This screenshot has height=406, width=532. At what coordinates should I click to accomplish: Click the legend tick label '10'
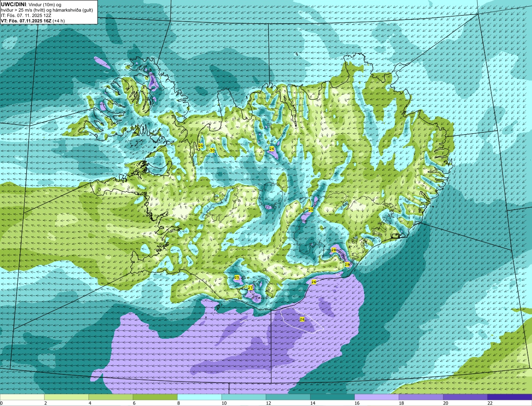(224, 403)
